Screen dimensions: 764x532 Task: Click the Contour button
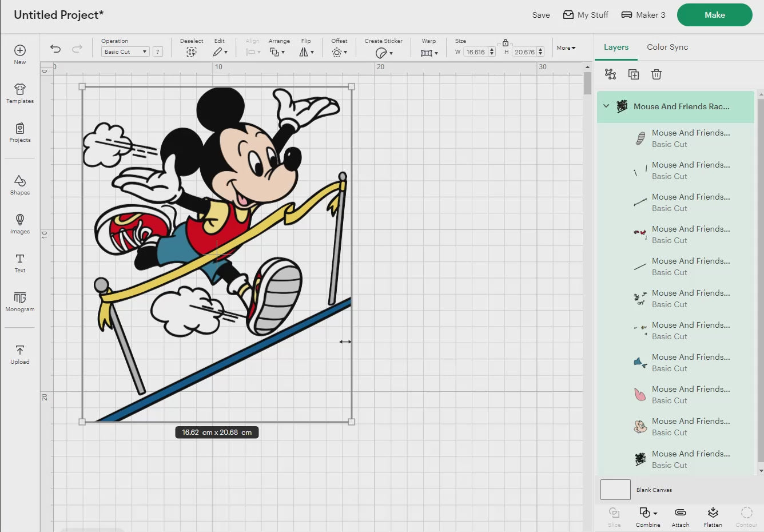tap(746, 517)
